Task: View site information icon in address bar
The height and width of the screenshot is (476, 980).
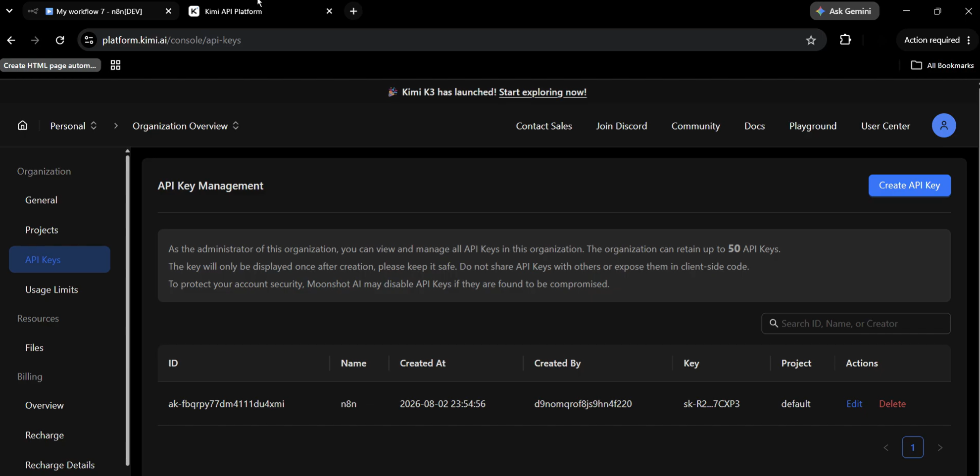Action: (89, 40)
